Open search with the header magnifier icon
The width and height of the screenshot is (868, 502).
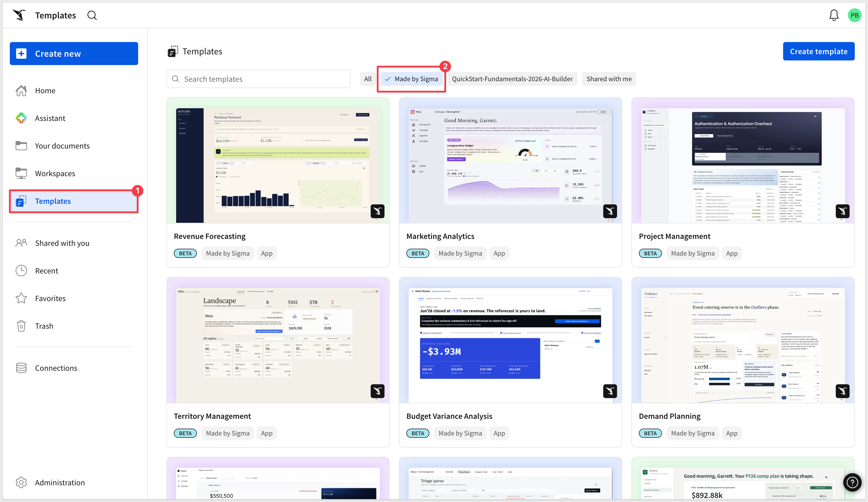[x=92, y=15]
